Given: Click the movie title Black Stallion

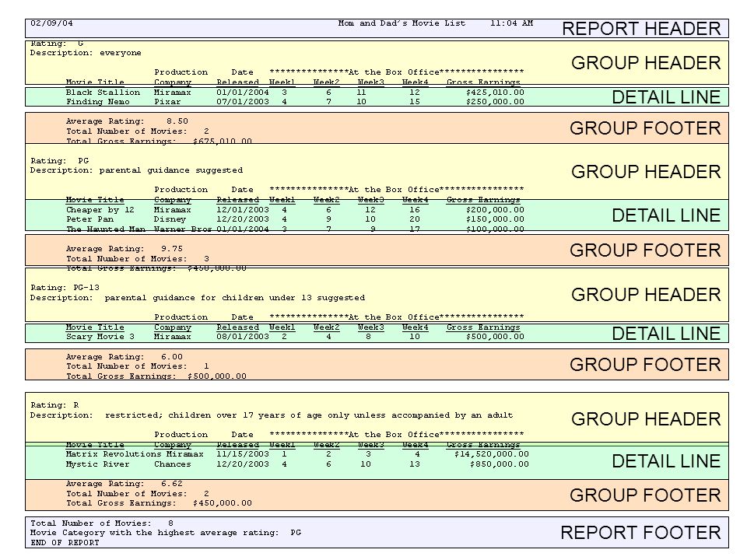Looking at the screenshot, I should click(103, 93).
